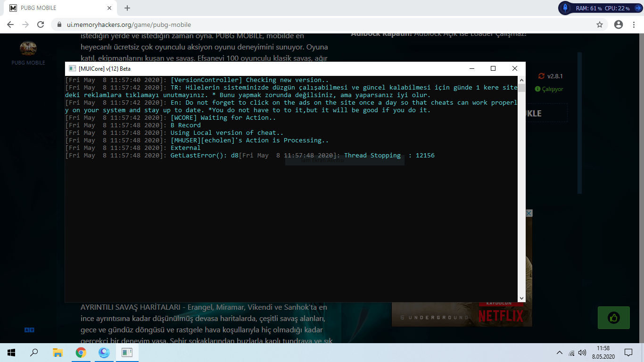Click the blue circular app taskbar icon
644x362 pixels.
pyautogui.click(x=104, y=352)
